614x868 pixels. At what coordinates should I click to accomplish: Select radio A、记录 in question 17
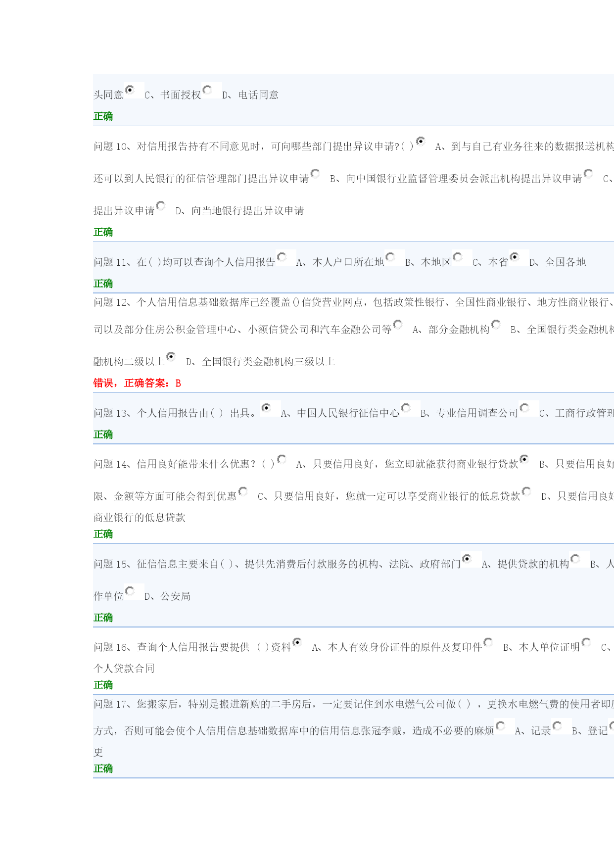coord(500,725)
